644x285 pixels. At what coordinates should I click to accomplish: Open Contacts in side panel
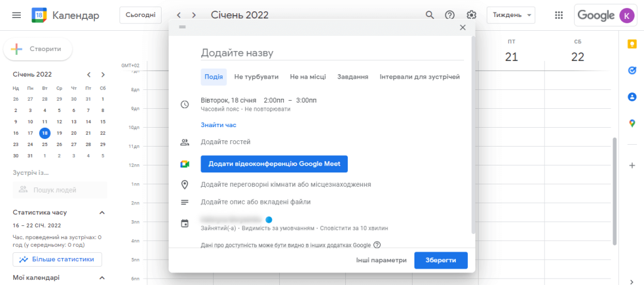click(x=632, y=97)
